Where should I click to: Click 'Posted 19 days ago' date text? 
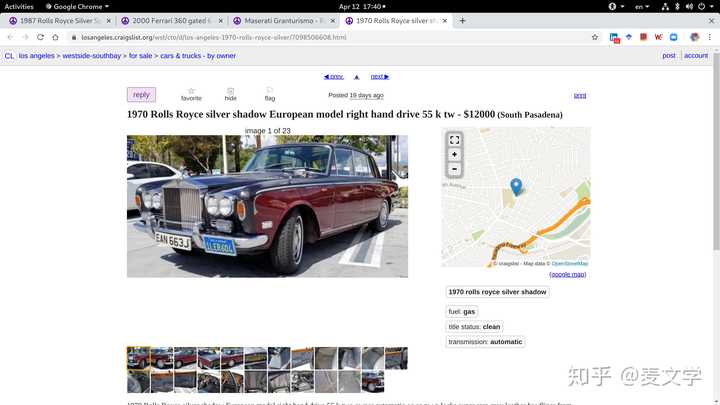(x=356, y=95)
